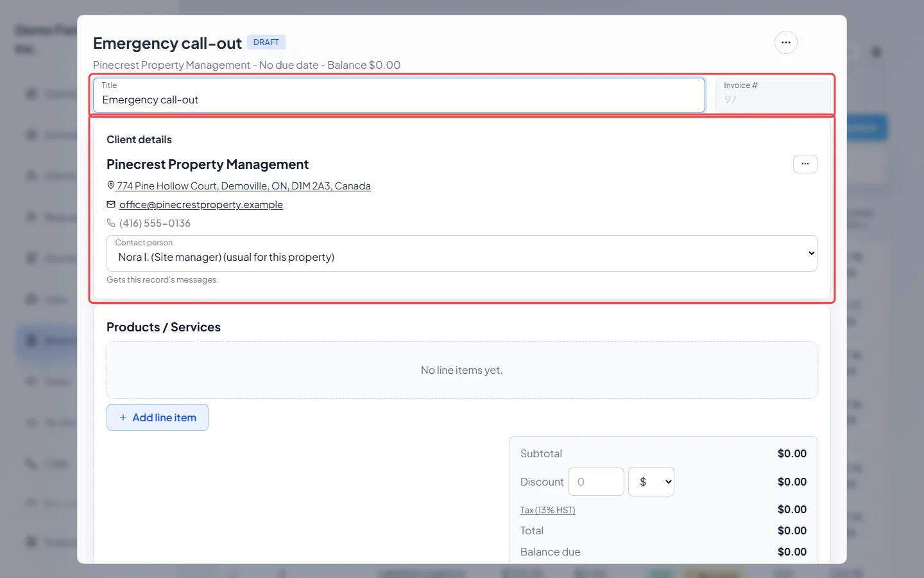Click the No line items yet placeholder
This screenshot has width=924, height=578.
coord(461,370)
